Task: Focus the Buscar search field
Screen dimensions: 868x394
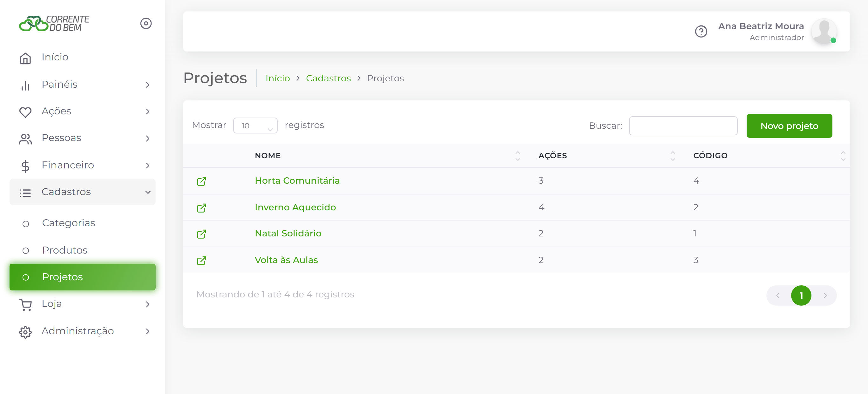Action: pos(683,126)
